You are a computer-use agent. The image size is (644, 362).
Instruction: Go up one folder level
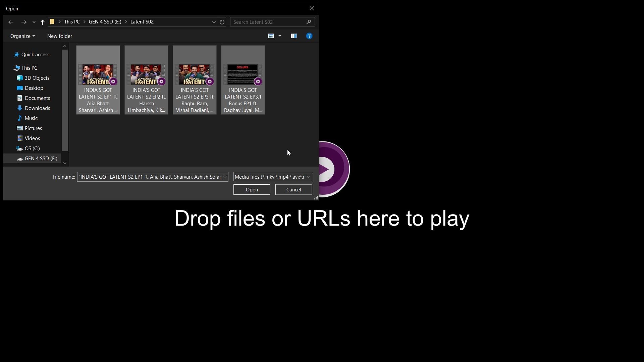pos(43,22)
